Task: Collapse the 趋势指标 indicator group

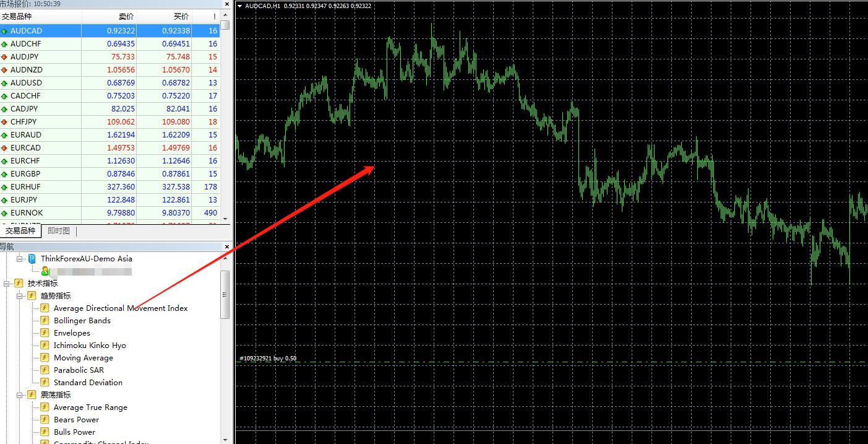Action: [x=19, y=295]
